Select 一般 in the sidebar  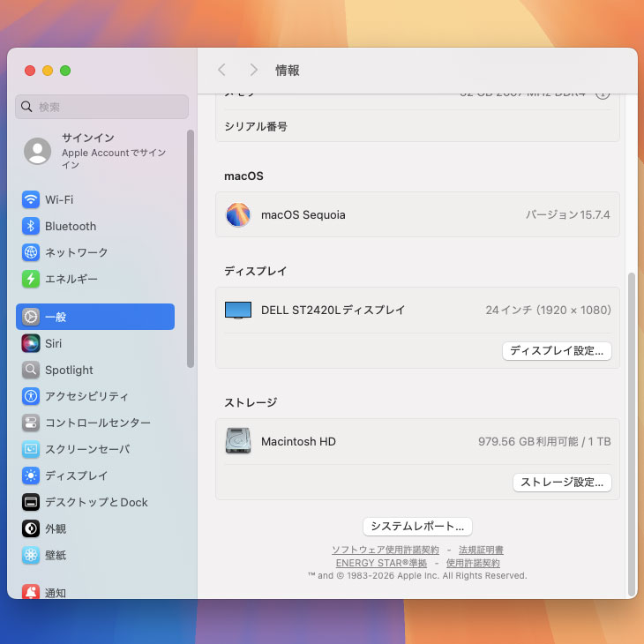click(95, 317)
